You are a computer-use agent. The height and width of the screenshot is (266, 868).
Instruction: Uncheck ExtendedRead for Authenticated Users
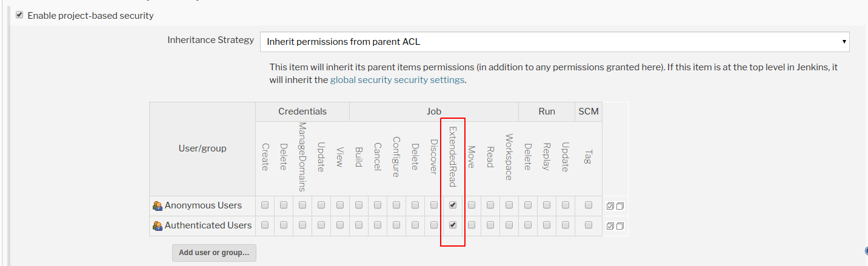453,225
